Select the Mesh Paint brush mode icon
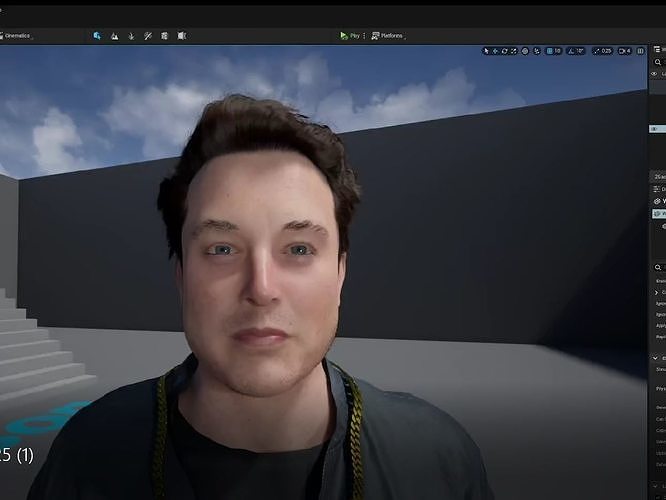 (148, 36)
